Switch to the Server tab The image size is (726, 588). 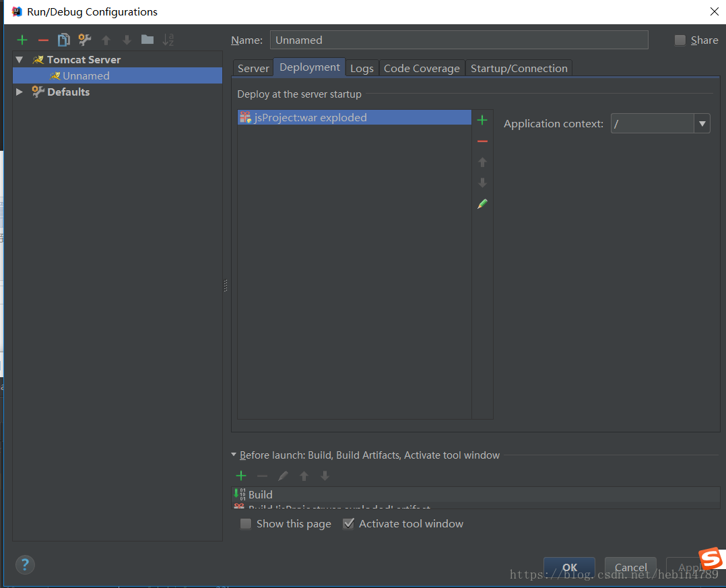coord(253,68)
